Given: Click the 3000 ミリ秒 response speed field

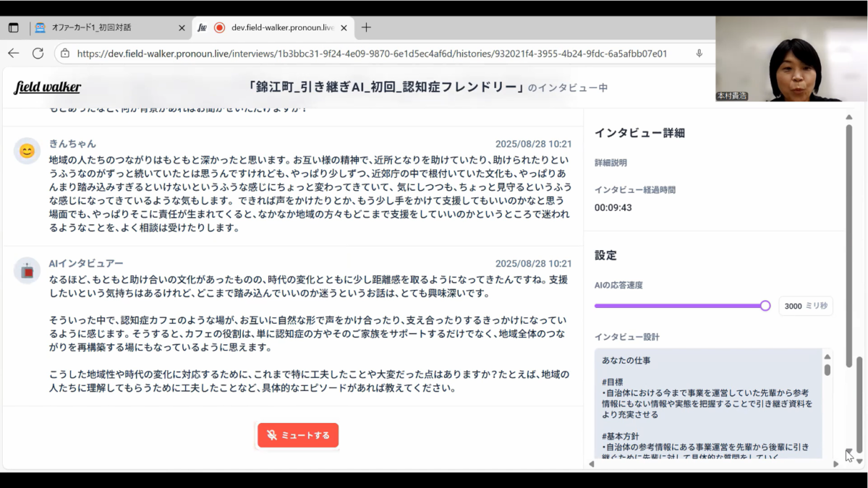Looking at the screenshot, I should click(806, 306).
